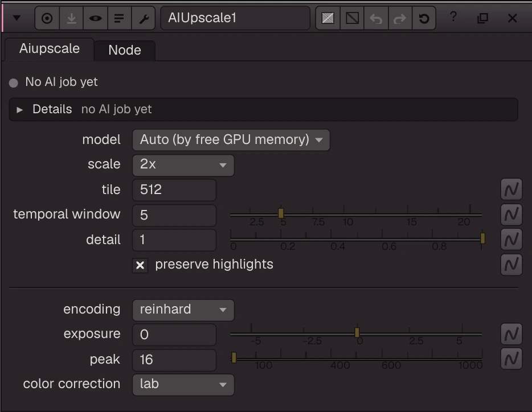Image resolution: width=532 pixels, height=412 pixels.
Task: Click the peak slider handle
Action: [x=234, y=357]
